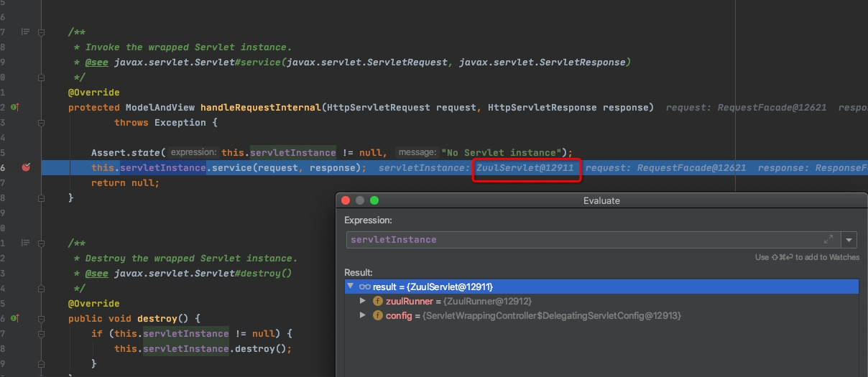
Task: Expand the zuulRunner tree node
Action: (x=364, y=302)
